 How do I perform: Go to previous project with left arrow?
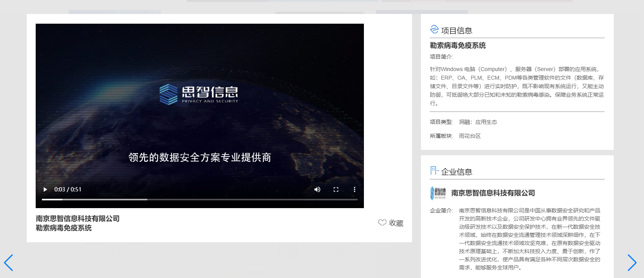[9, 263]
